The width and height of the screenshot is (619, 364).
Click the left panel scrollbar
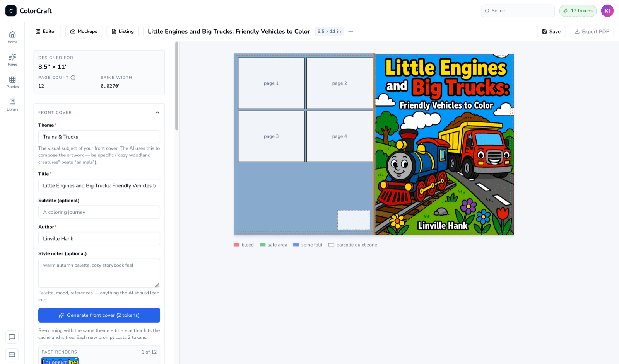click(x=177, y=86)
